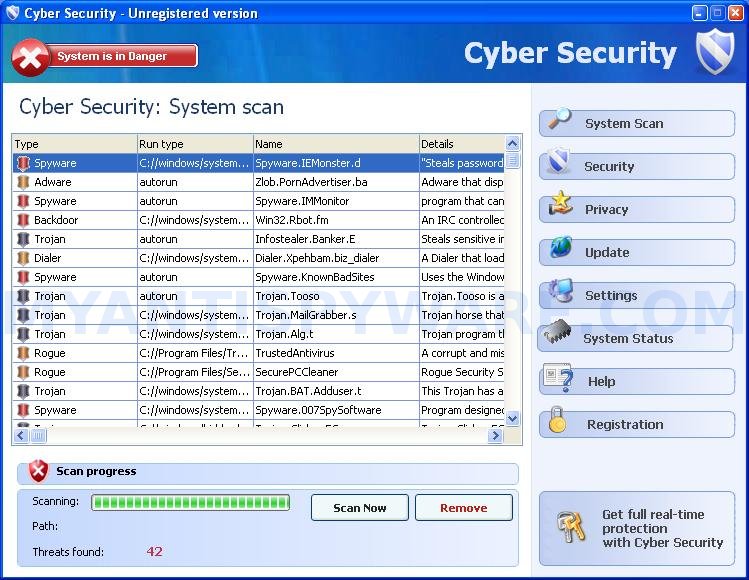This screenshot has height=580, width=749.
Task: Click Get full real-time protection banner
Action: [637, 528]
